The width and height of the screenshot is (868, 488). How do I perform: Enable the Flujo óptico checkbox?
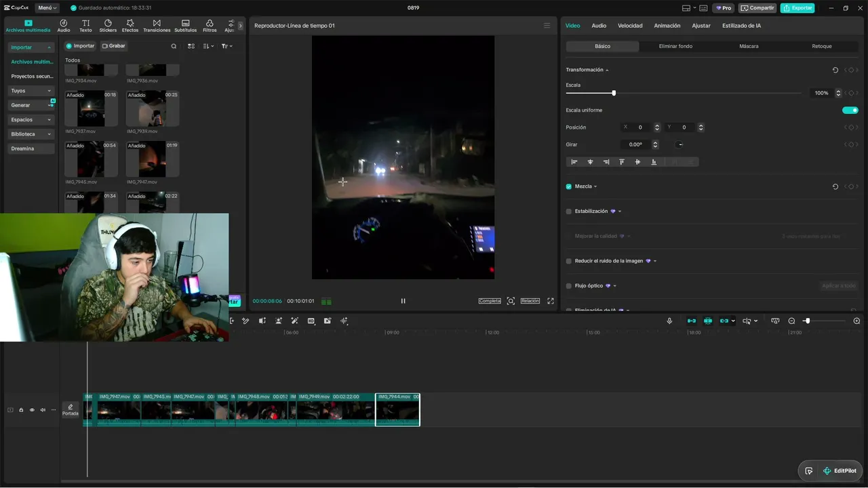569,286
